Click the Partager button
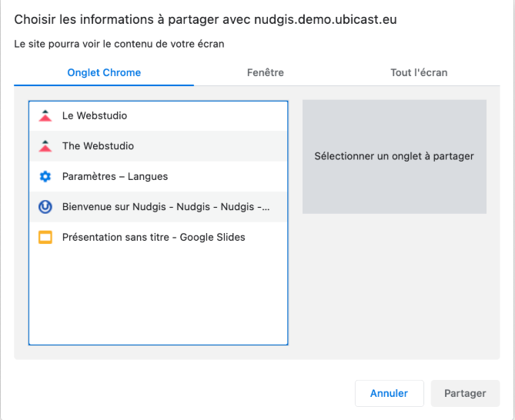Image resolution: width=515 pixels, height=420 pixels. pyautogui.click(x=465, y=393)
